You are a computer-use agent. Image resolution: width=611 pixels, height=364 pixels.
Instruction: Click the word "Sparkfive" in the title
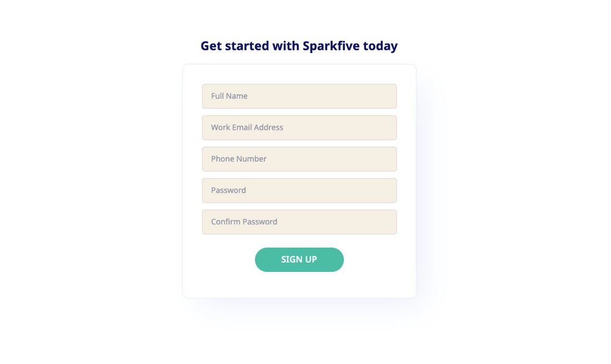coord(331,46)
